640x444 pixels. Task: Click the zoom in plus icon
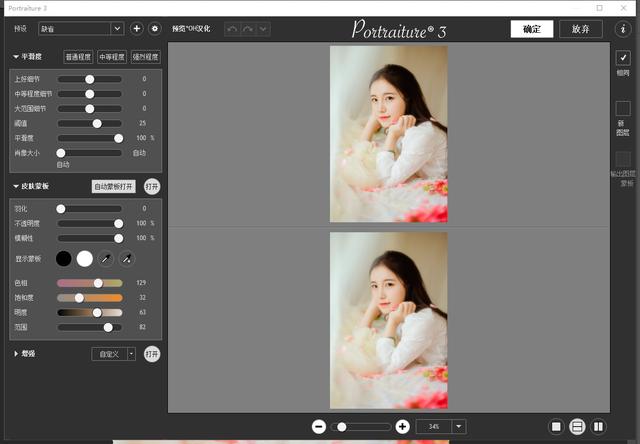coord(402,426)
